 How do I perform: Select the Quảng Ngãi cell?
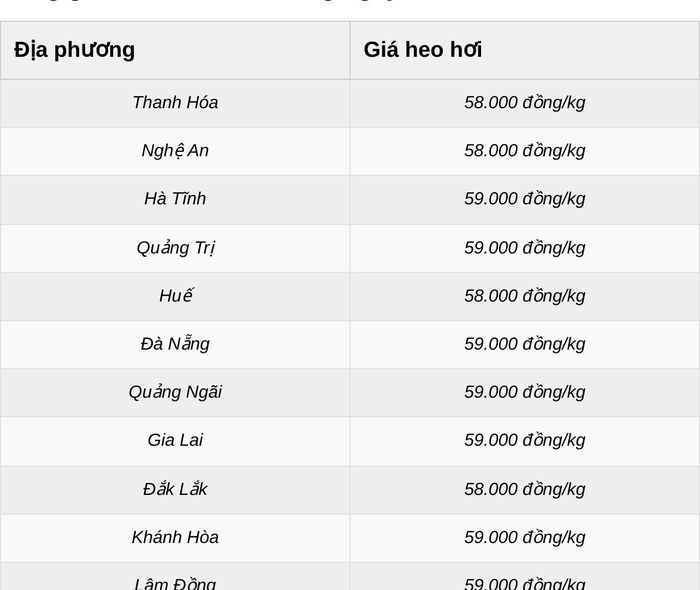175,393
